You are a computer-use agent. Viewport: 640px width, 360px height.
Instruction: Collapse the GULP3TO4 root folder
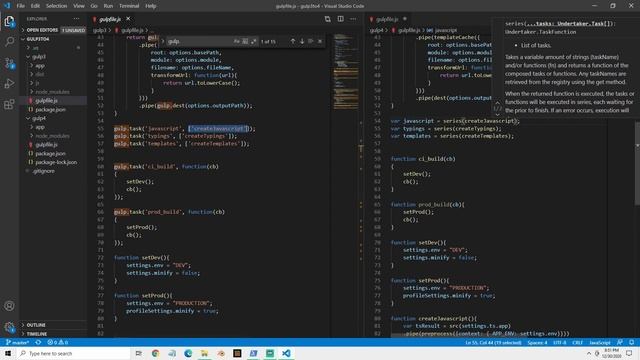(x=53, y=39)
